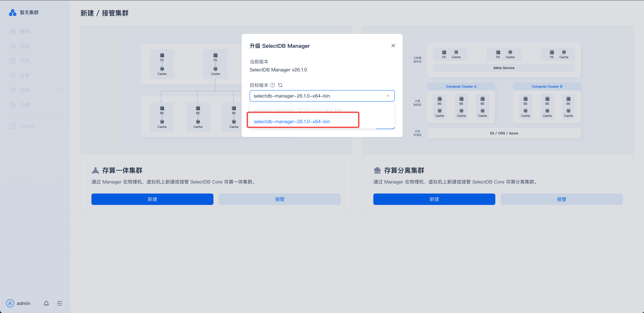Viewport: 644px width, 313px height.
Task: Open 设置 in the sidebar
Action: coord(25,105)
